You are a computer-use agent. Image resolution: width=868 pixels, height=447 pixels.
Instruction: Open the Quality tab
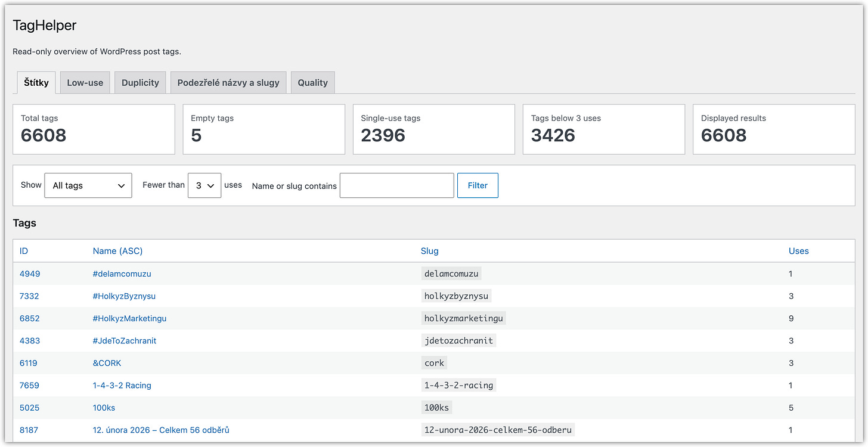(313, 83)
